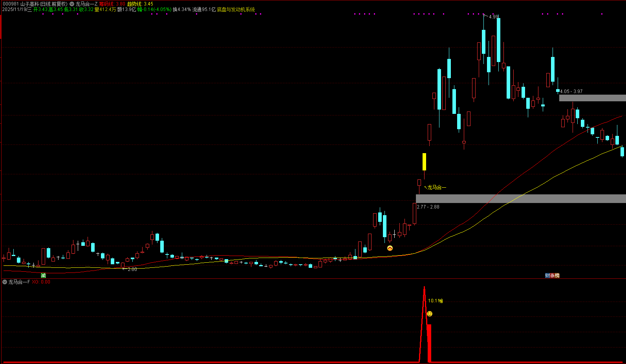Select the yellow 龙马合一 signal candle
This screenshot has height=364, width=626.
tap(424, 162)
